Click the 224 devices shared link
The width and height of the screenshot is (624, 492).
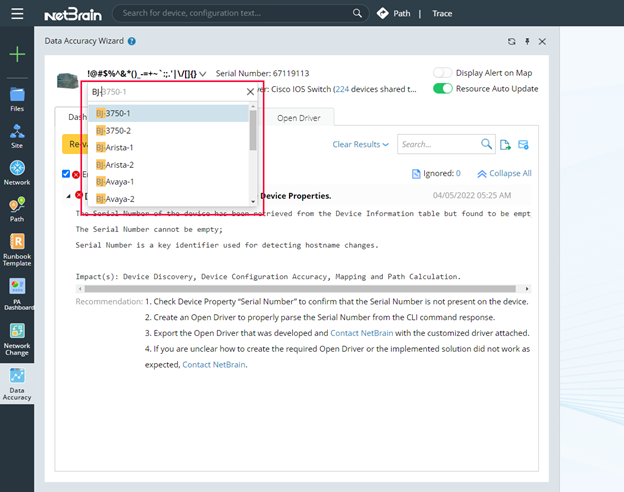click(342, 89)
